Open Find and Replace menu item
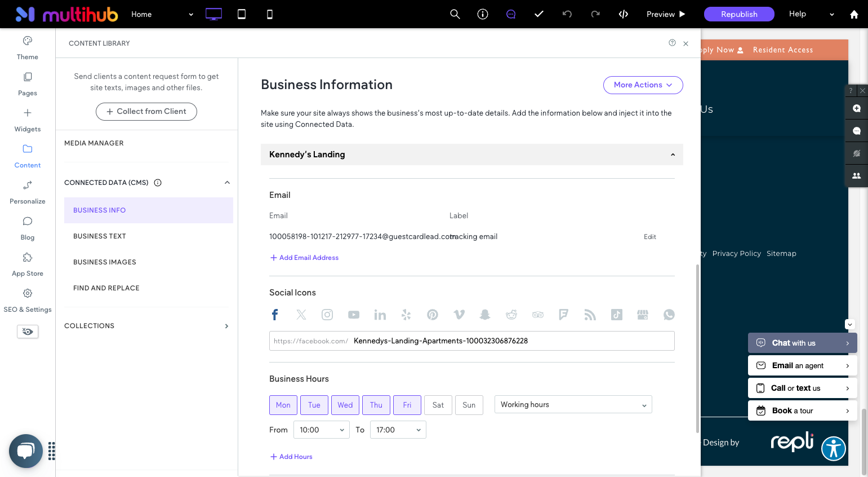The width and height of the screenshot is (868, 477). point(149,288)
